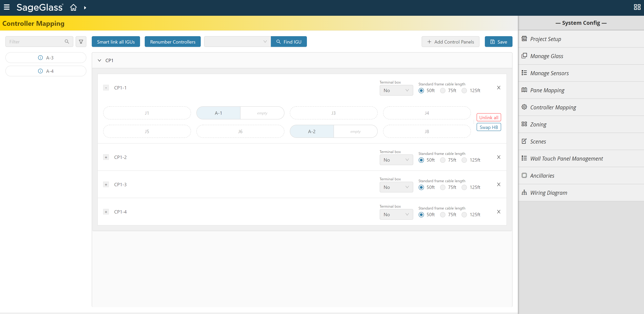
Task: Select the unlinked A-3 IGU pill
Action: [46, 58]
